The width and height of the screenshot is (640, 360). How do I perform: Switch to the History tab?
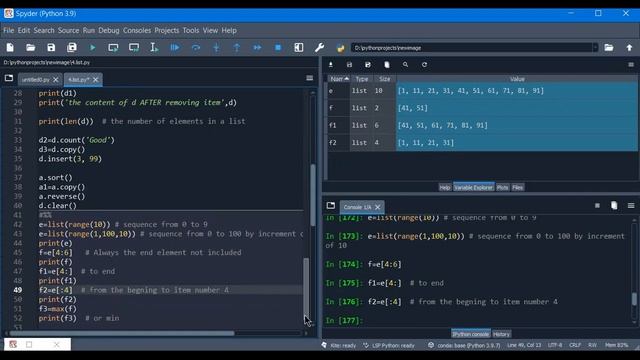pyautogui.click(x=501, y=334)
